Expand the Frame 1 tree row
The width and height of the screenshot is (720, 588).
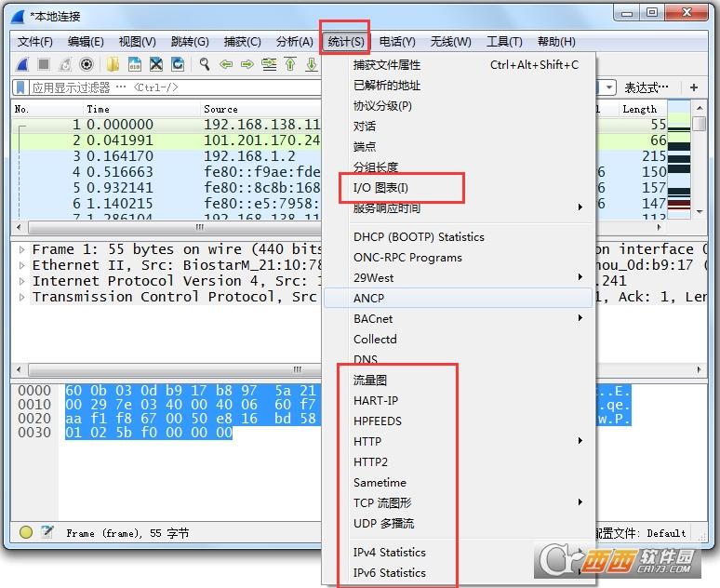[x=21, y=250]
